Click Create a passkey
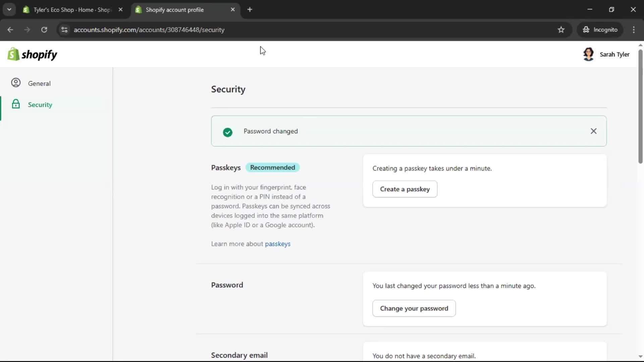The image size is (644, 362). pyautogui.click(x=405, y=189)
